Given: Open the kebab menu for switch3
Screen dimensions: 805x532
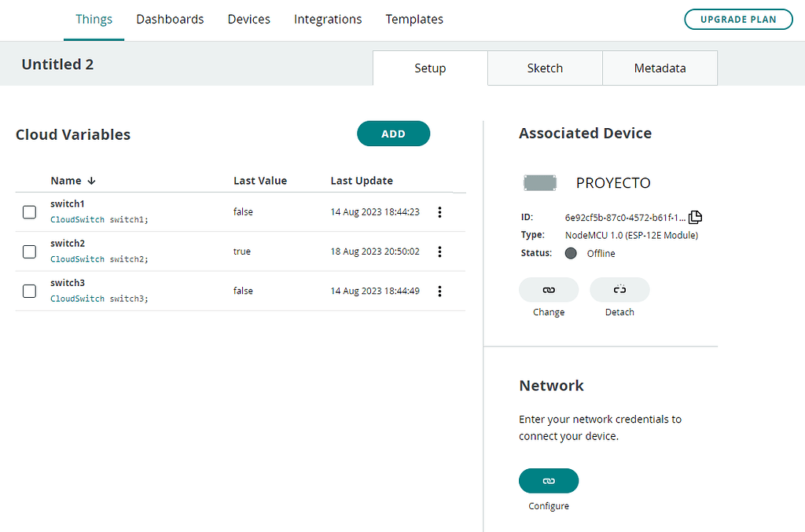Looking at the screenshot, I should coord(439,291).
